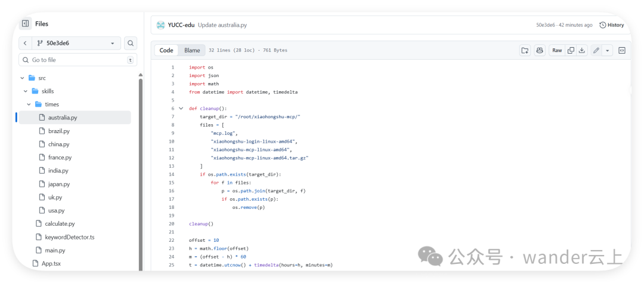Image resolution: width=644 pixels, height=283 pixels.
Task: Click the search magnifier button beside the branch selector
Action: 131,43
